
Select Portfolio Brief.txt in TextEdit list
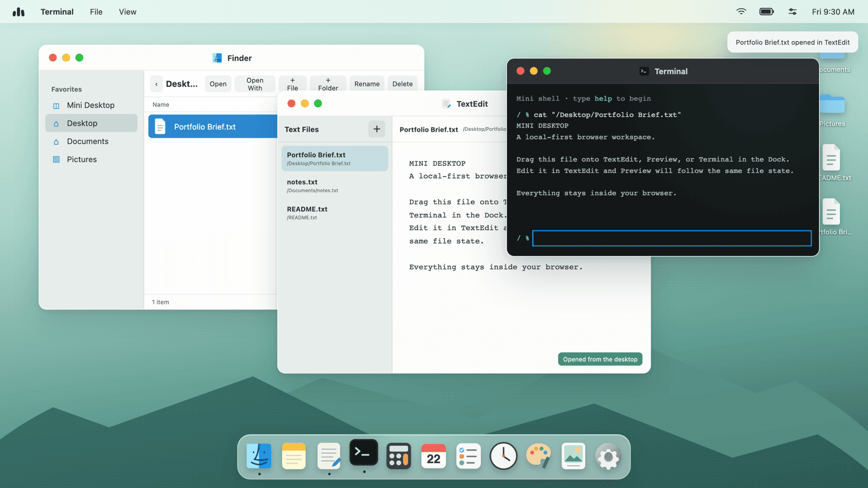[335, 158]
